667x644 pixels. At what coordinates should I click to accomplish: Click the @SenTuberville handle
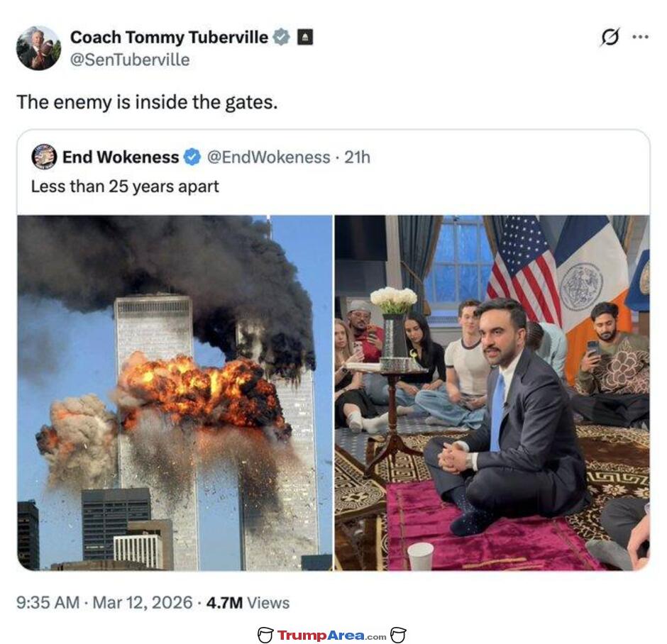coord(130,60)
